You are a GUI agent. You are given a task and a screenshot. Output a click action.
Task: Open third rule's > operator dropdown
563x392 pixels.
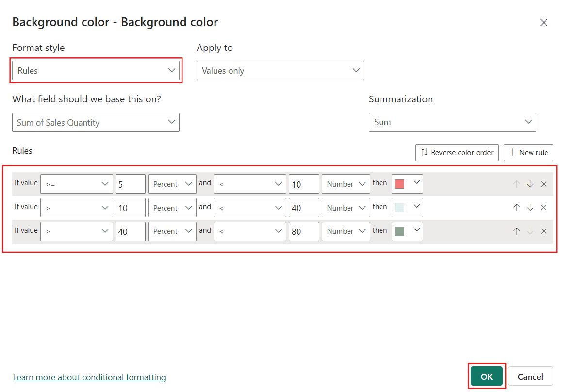(77, 231)
